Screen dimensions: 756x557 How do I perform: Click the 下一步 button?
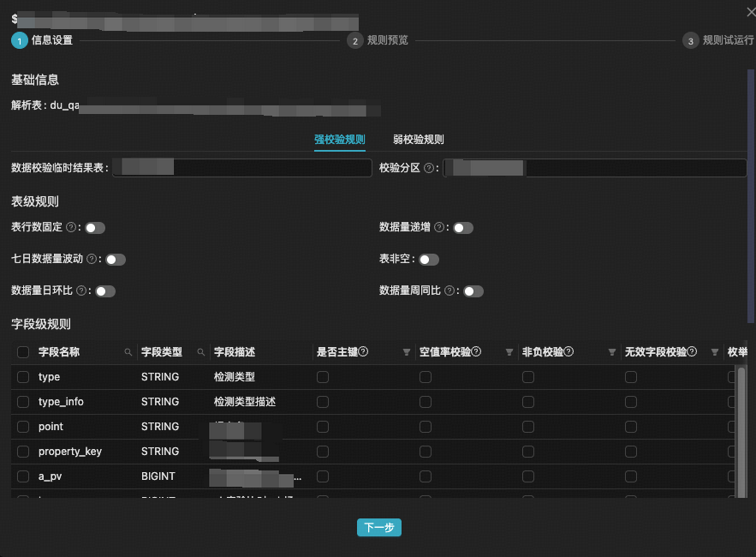point(378,528)
